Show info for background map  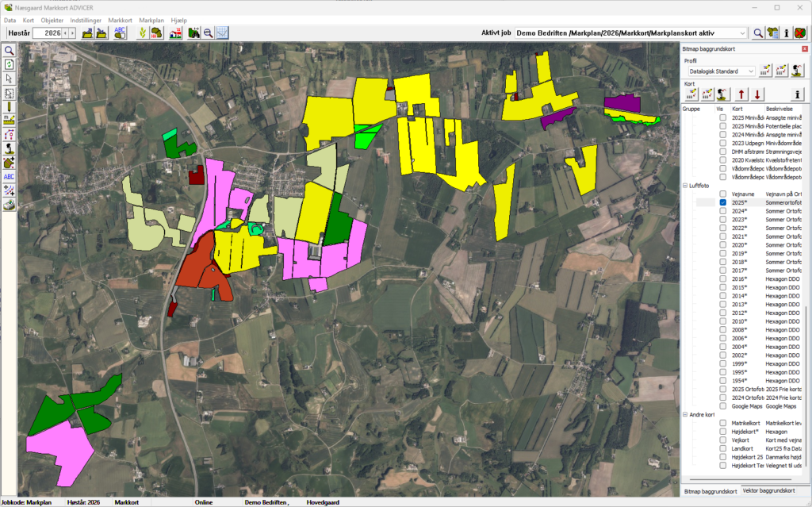799,94
